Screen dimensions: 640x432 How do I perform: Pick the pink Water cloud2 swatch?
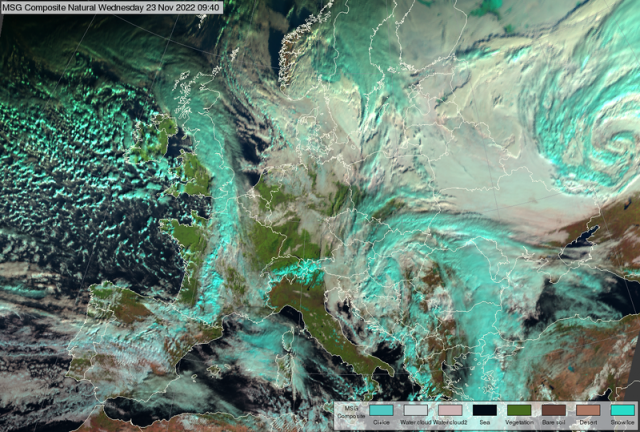[450, 411]
